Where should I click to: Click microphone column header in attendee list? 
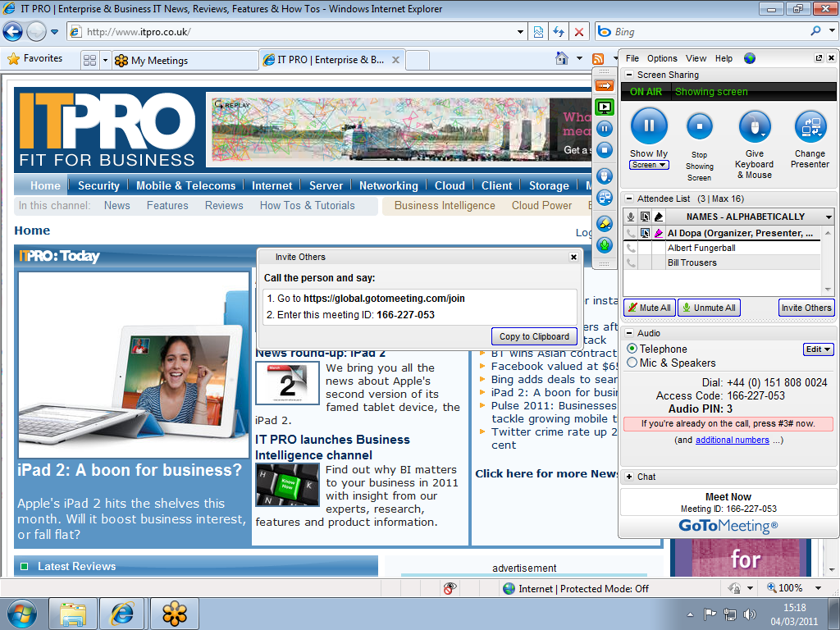[x=631, y=217]
